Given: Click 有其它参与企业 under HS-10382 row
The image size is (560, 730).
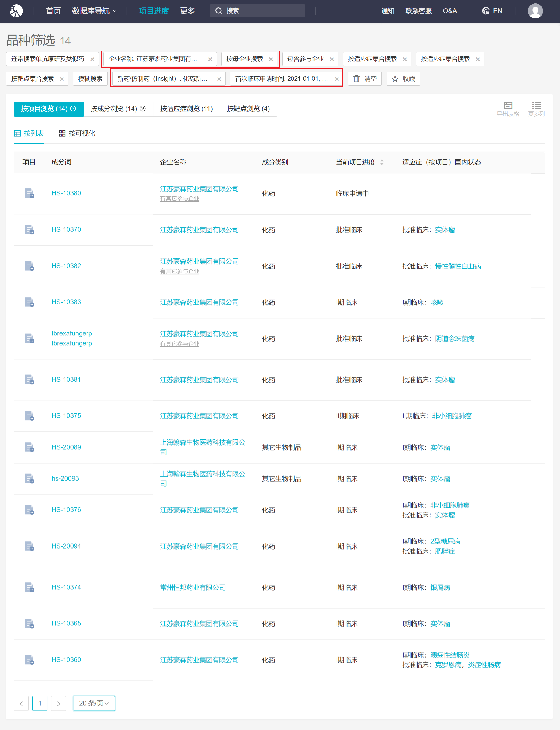Looking at the screenshot, I should pyautogui.click(x=180, y=271).
